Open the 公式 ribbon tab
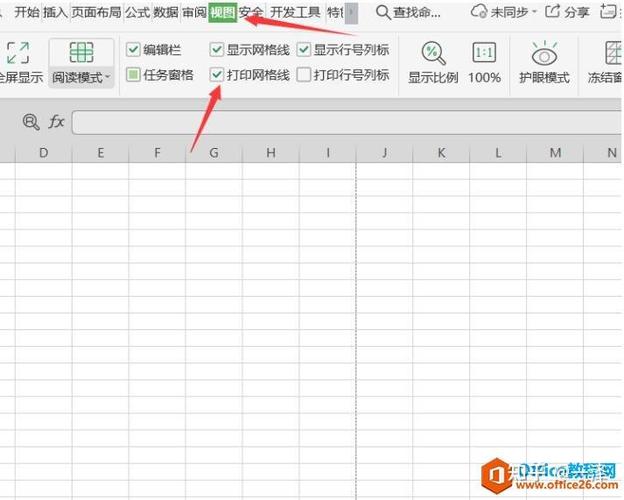This screenshot has width=624, height=500. tap(137, 12)
